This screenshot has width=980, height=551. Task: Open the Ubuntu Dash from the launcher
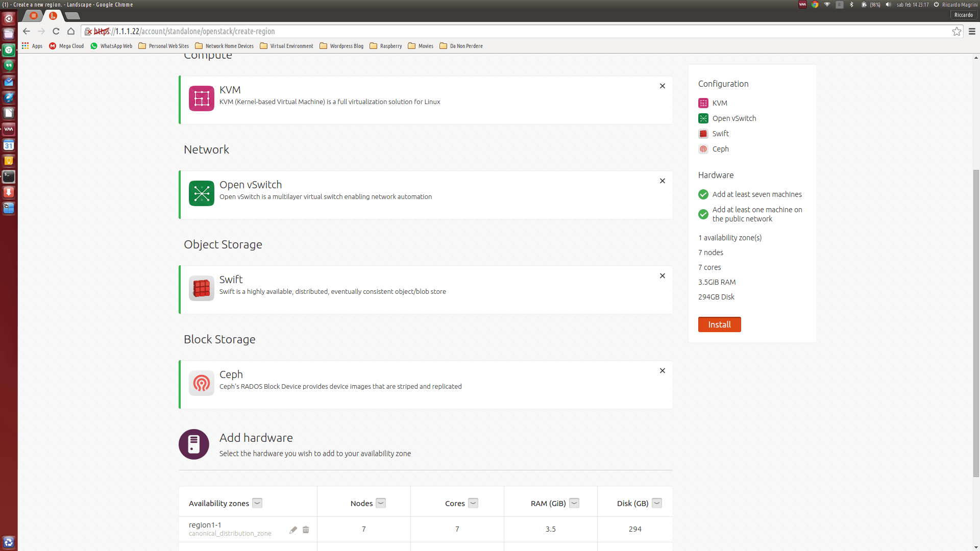click(x=9, y=18)
